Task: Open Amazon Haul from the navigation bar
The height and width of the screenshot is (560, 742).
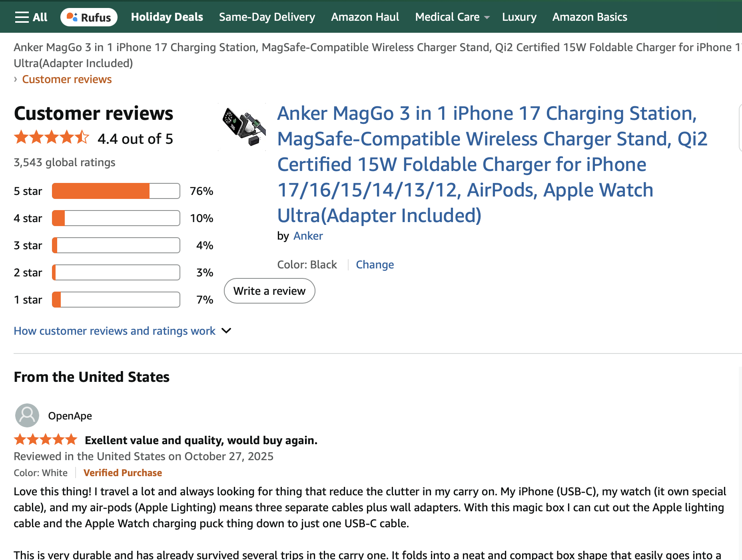Action: pos(365,17)
